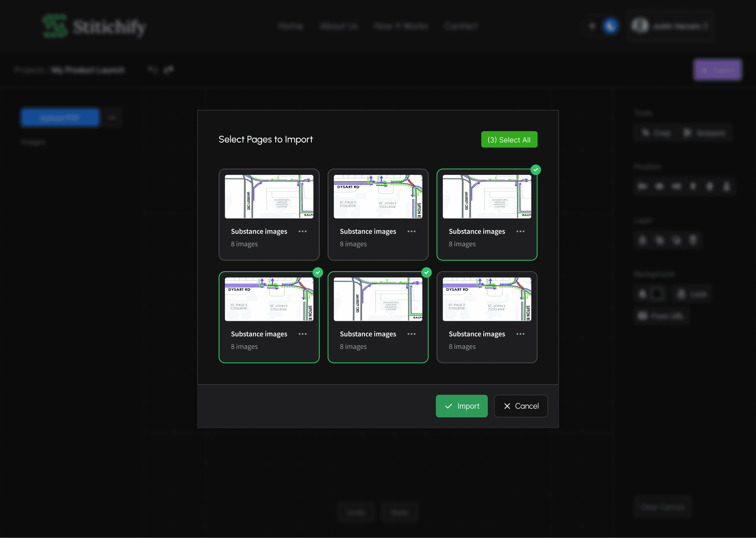
Task: Open three-dot menu on bottom-middle selected card
Action: [411, 334]
